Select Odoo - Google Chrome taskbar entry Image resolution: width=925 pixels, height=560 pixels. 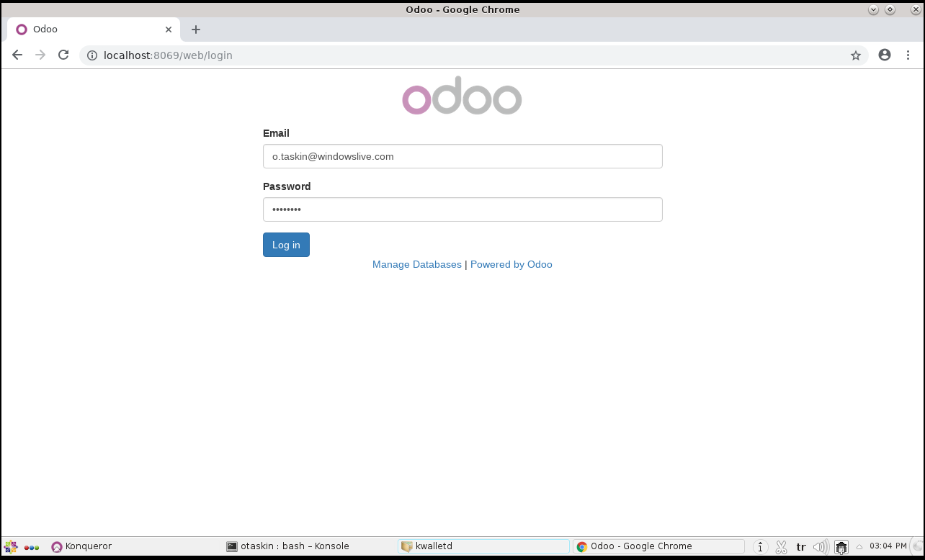coord(658,546)
